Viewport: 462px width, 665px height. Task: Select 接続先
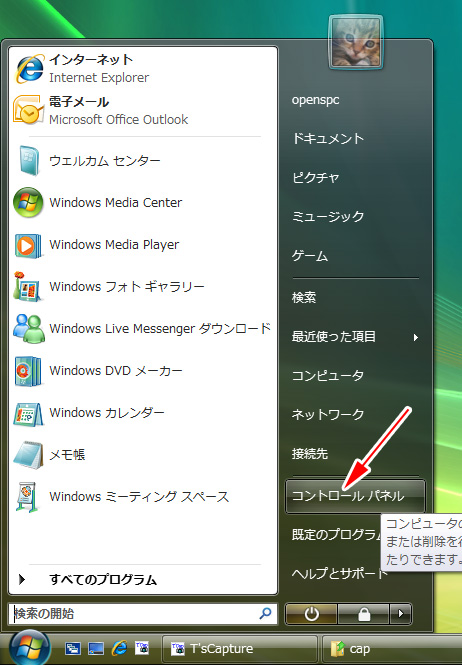(310, 453)
